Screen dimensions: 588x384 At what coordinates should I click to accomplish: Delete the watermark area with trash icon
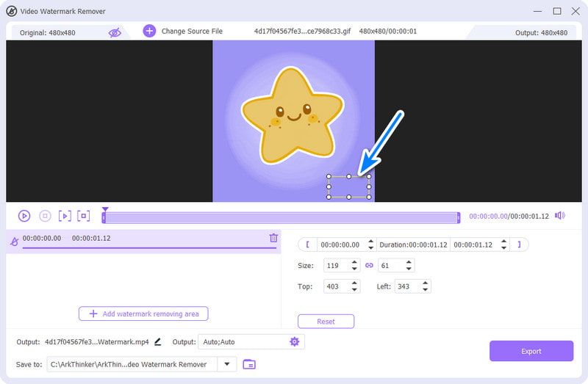click(273, 237)
